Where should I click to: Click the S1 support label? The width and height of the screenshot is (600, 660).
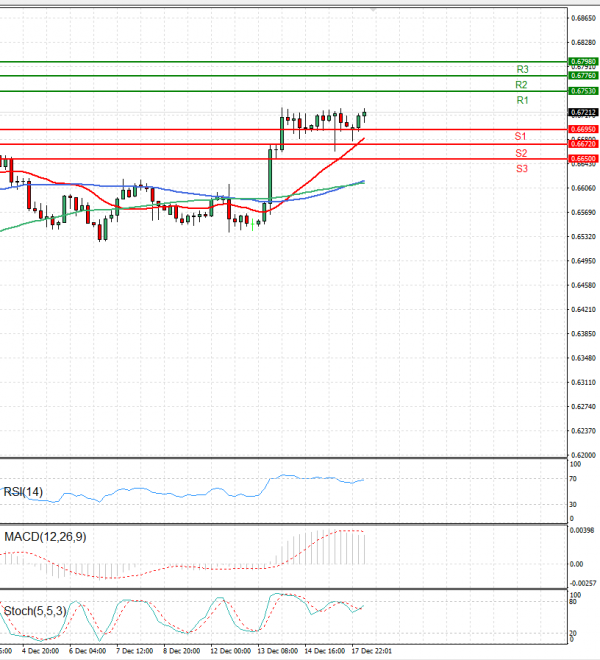(520, 136)
